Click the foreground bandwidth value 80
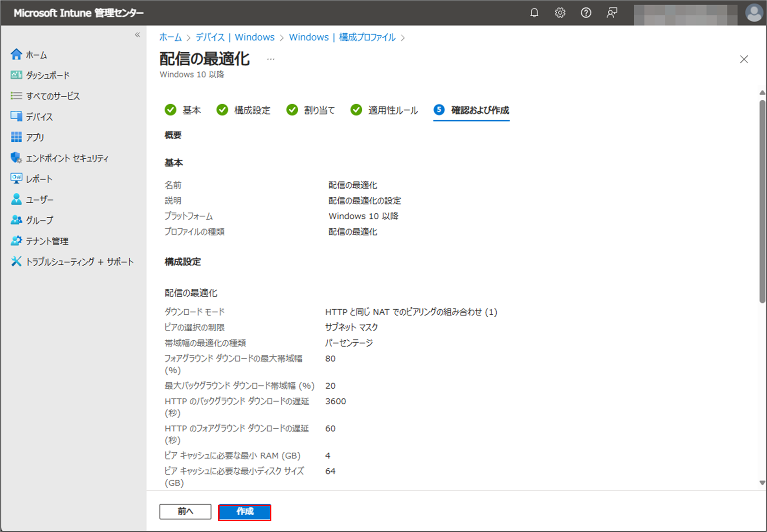Screen dimensions: 767x532 330,359
